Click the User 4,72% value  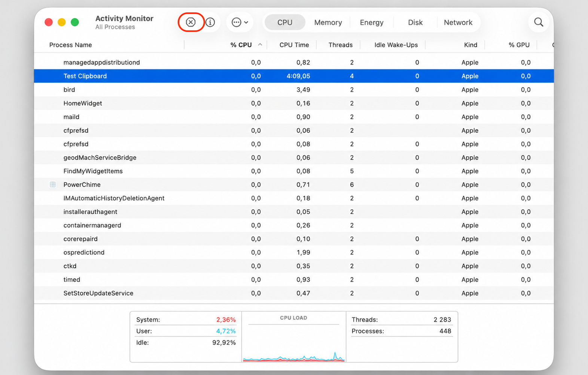(226, 331)
